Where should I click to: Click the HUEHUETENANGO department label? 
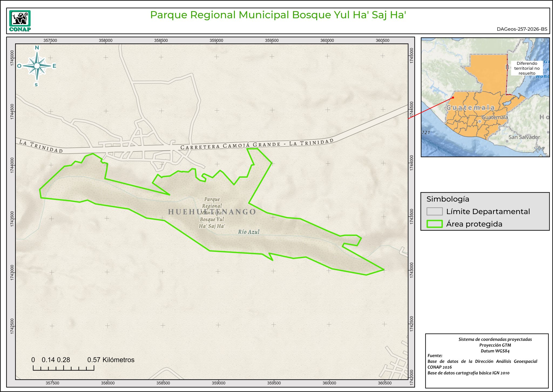click(x=212, y=212)
